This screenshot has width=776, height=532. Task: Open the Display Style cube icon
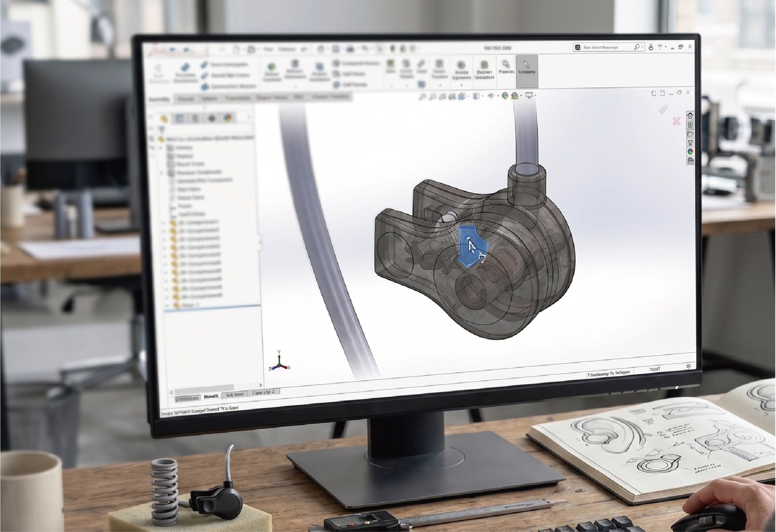(x=477, y=96)
